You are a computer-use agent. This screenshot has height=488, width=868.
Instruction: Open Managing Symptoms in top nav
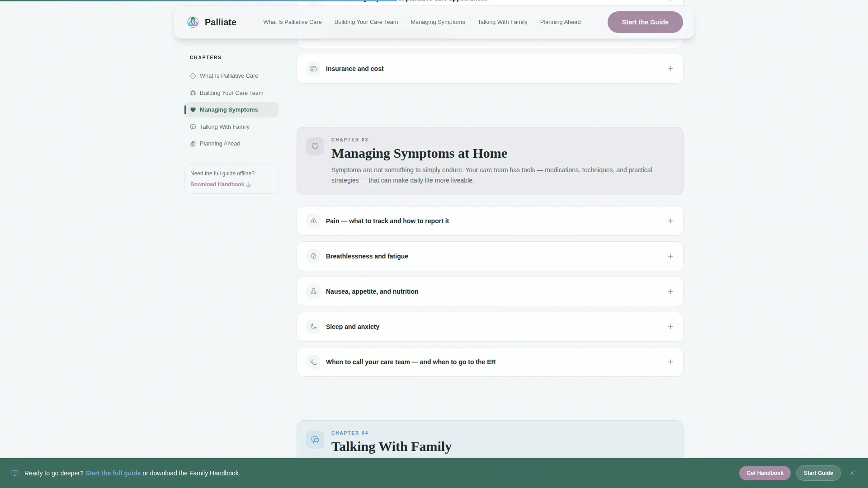point(438,22)
